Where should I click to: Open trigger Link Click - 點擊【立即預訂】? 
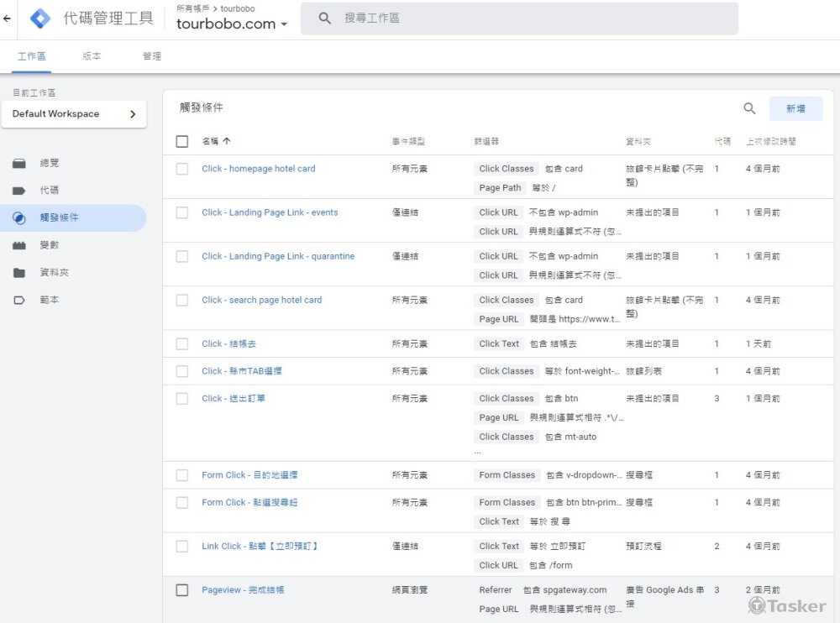pos(260,547)
